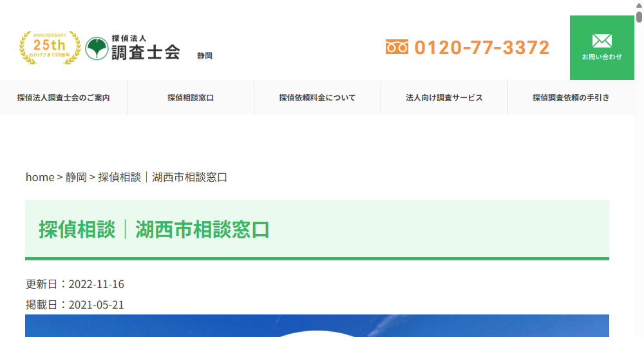Click the green ginkgo leaf logo icon
Image resolution: width=644 pixels, height=337 pixels.
(96, 48)
